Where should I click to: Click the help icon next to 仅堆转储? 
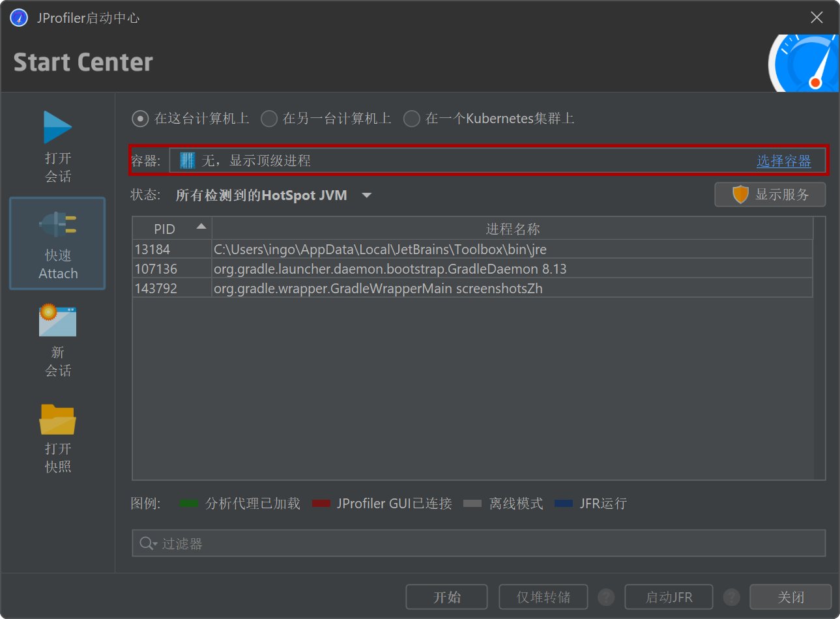point(606,597)
